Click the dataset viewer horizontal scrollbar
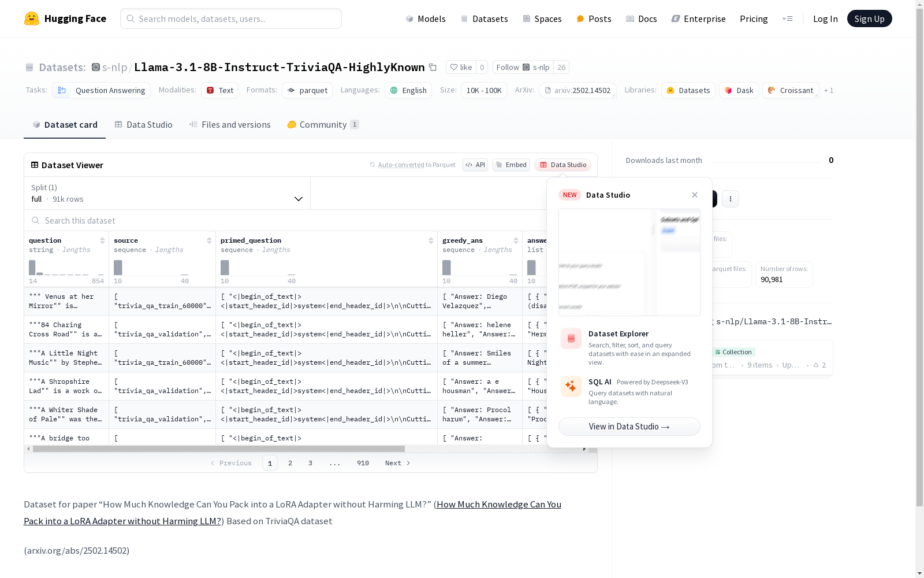The height and width of the screenshot is (578, 924). 219,449
